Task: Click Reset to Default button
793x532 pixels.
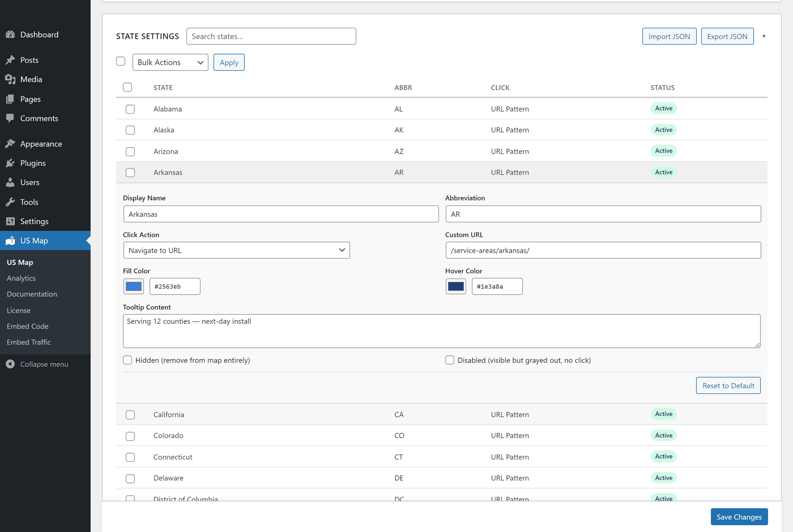Action: coord(728,386)
